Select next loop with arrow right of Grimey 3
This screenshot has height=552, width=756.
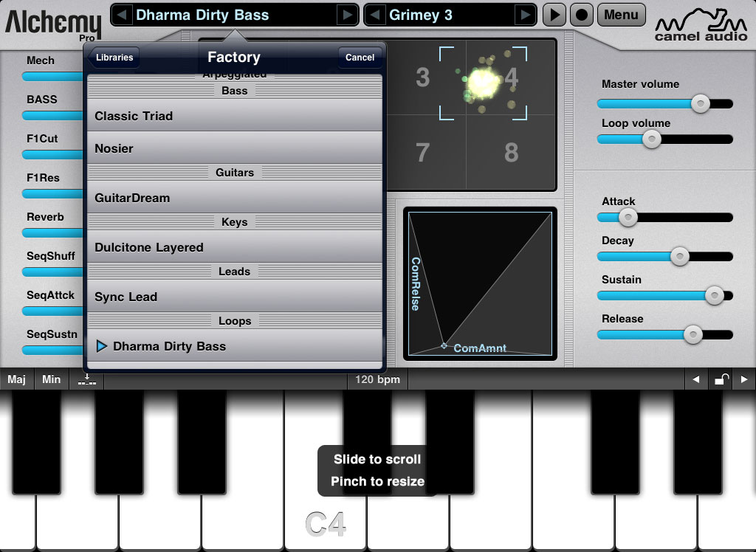click(525, 15)
